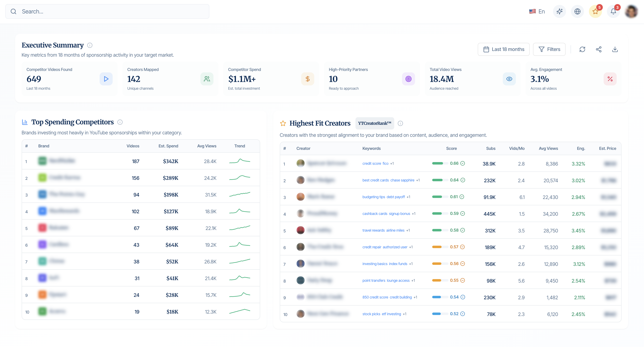Click the share report icon
644x347 pixels.
coord(598,49)
